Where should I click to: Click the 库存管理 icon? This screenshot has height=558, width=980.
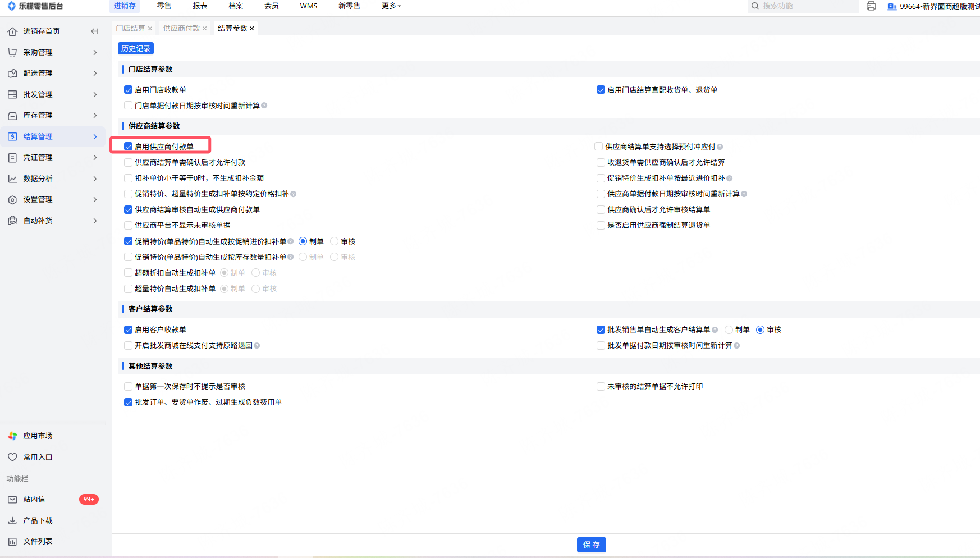[x=12, y=116]
